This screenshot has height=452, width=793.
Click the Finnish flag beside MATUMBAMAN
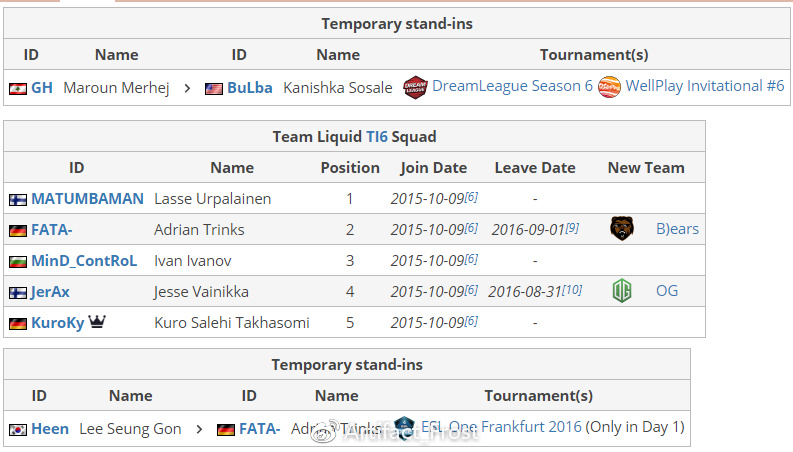(18, 199)
